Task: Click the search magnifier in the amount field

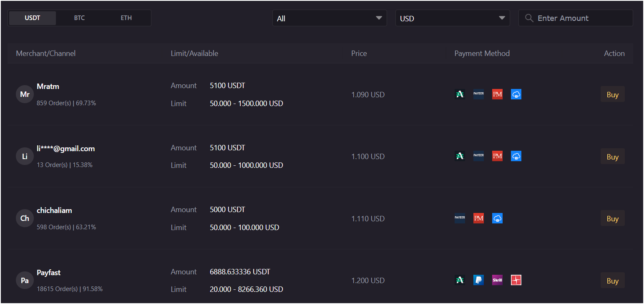Action: point(529,18)
